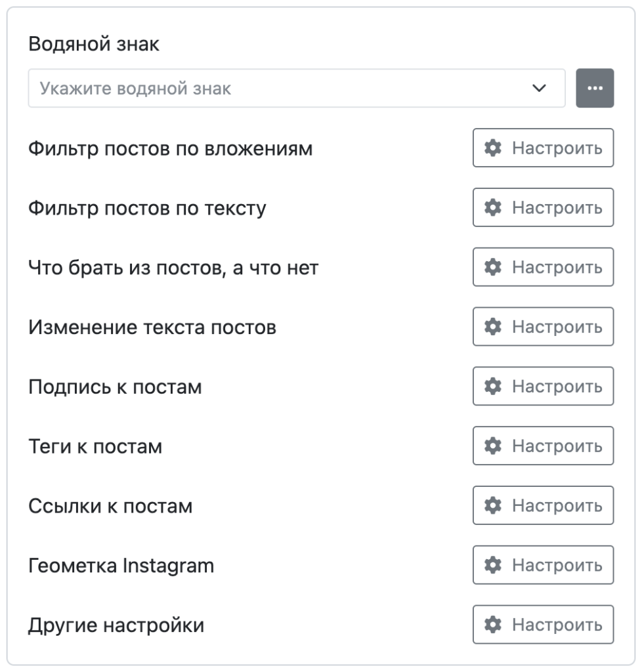
Task: Click gear icon for 'Что брать из постов'
Action: point(492,268)
